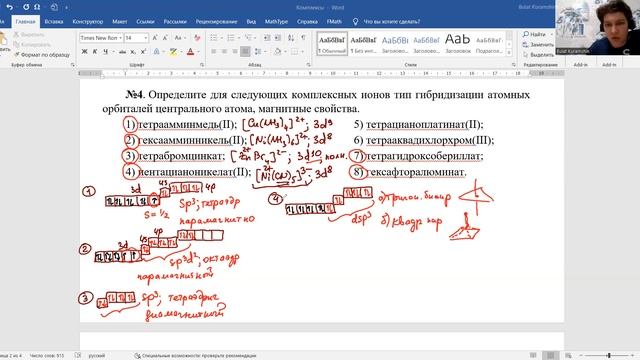The image size is (640, 360).
Task: Expand the styles gallery
Action: pyautogui.click(x=509, y=53)
